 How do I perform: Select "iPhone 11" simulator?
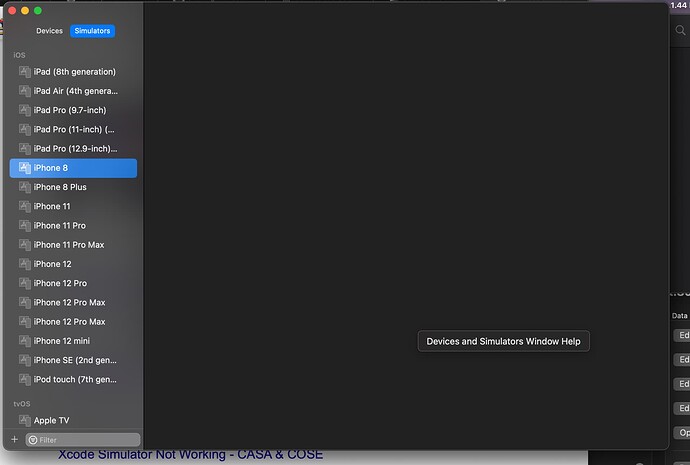pyautogui.click(x=73, y=206)
